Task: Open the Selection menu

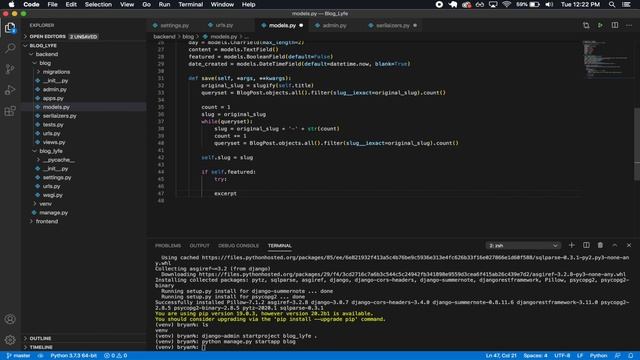Action: [98, 4]
